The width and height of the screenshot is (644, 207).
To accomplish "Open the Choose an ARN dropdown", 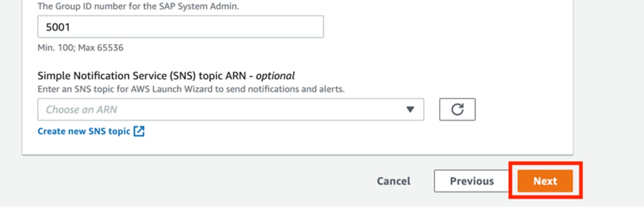I will [x=231, y=110].
